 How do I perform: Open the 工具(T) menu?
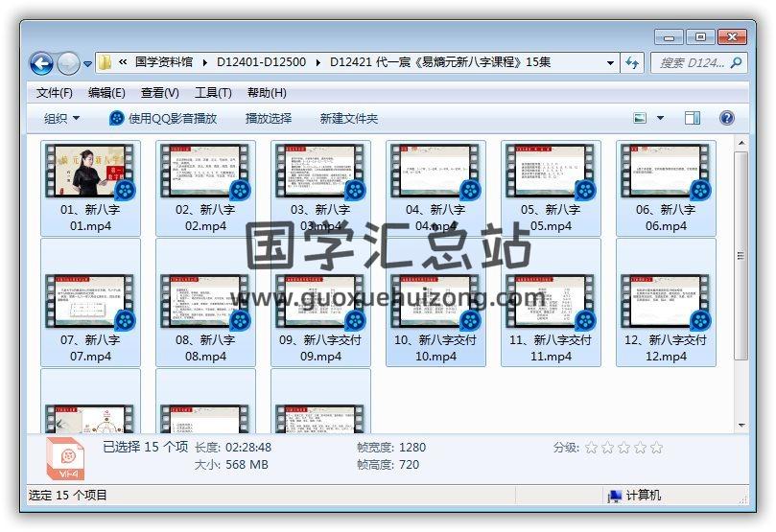[213, 92]
